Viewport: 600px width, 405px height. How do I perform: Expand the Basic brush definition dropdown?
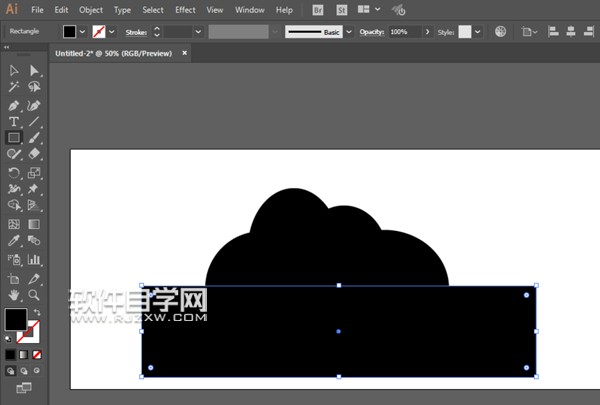pyautogui.click(x=350, y=32)
